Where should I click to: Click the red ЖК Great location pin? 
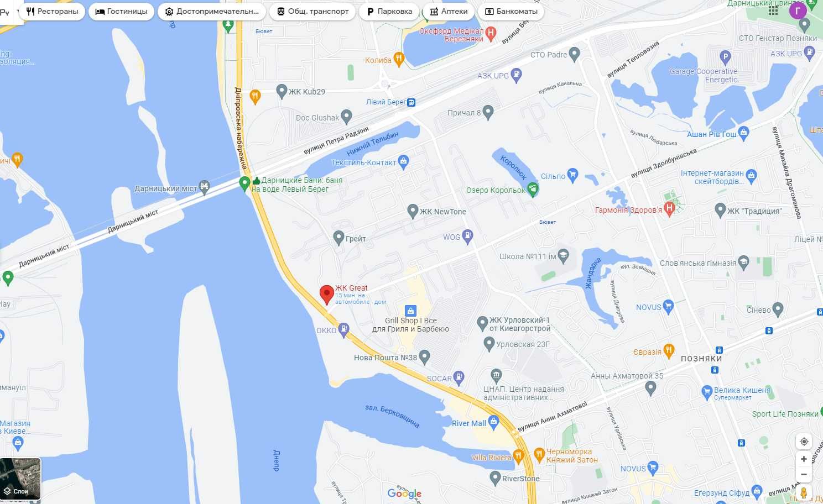click(327, 295)
